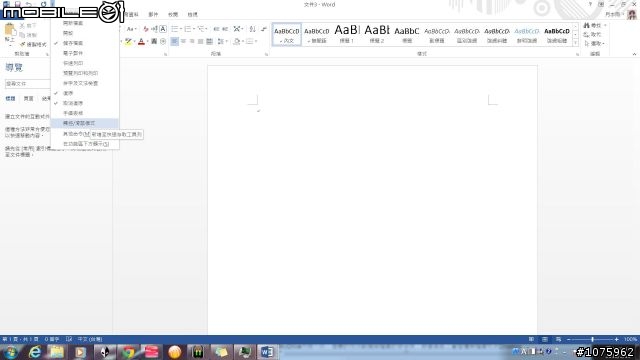Click the Center alignment icon
Image resolution: width=640 pixels, height=360 pixels.
pos(183,41)
